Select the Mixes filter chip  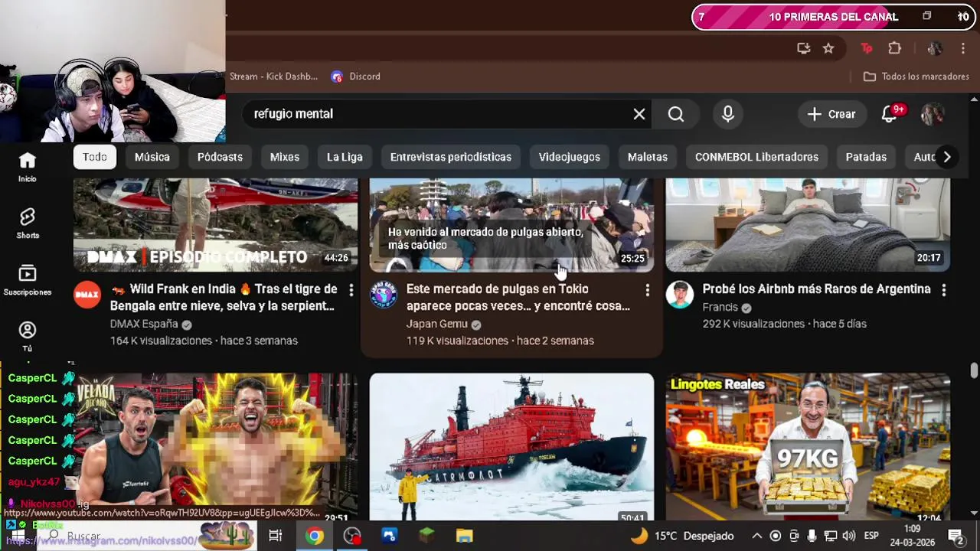coord(285,157)
